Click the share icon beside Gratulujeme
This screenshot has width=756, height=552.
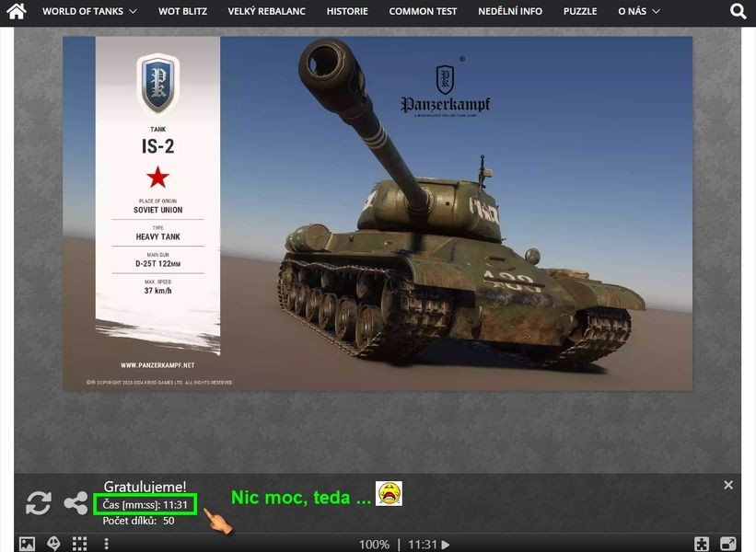tap(76, 503)
